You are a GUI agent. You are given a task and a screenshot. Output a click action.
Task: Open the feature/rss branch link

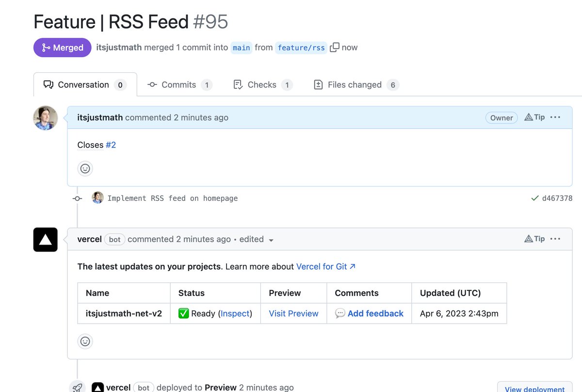301,48
